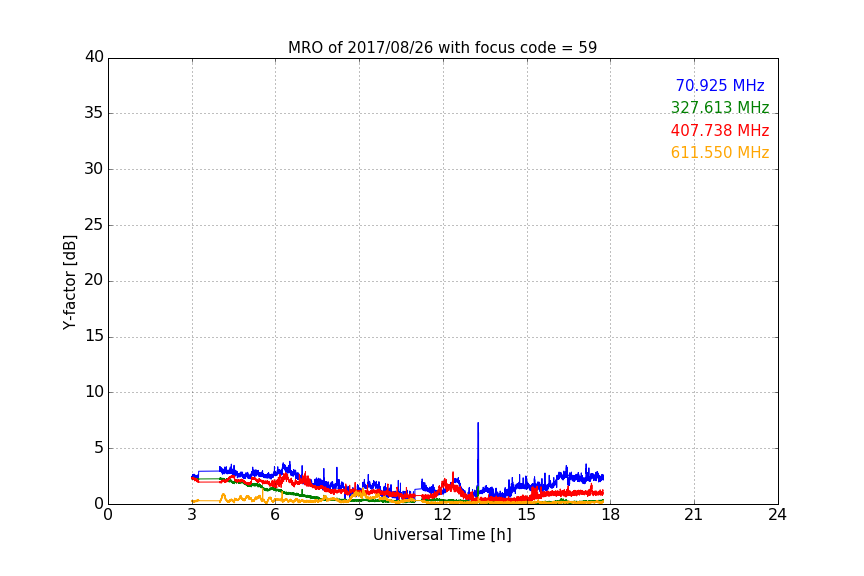Click the Y-factor [dB] axis label
This screenshot has height=576, width=864.
point(69,282)
